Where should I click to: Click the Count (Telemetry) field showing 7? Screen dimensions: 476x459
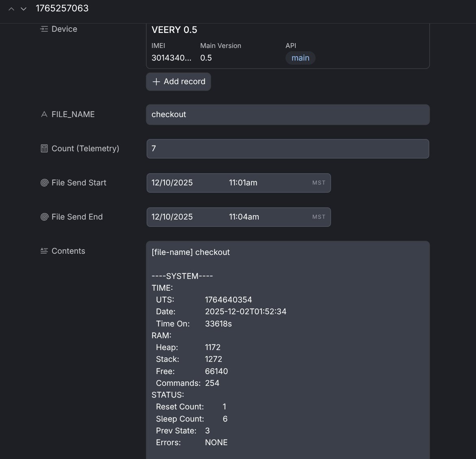click(288, 149)
